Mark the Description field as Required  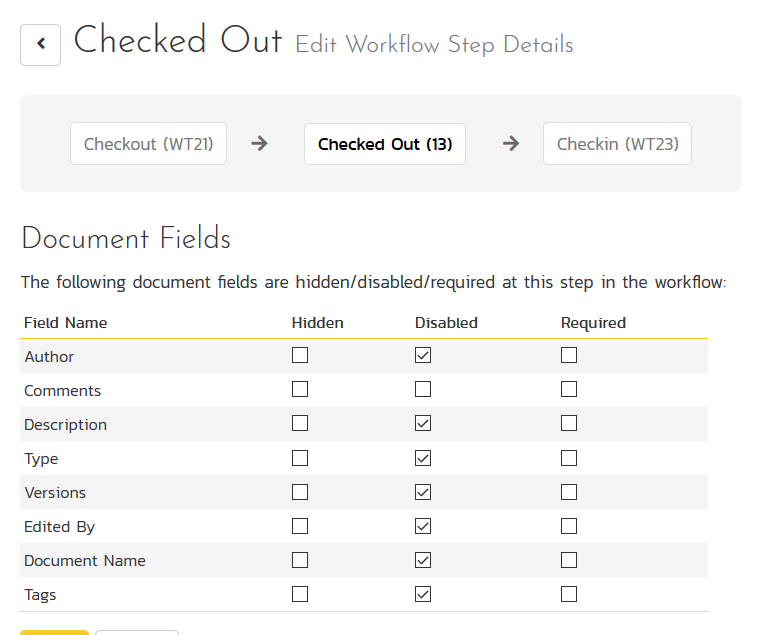point(569,423)
